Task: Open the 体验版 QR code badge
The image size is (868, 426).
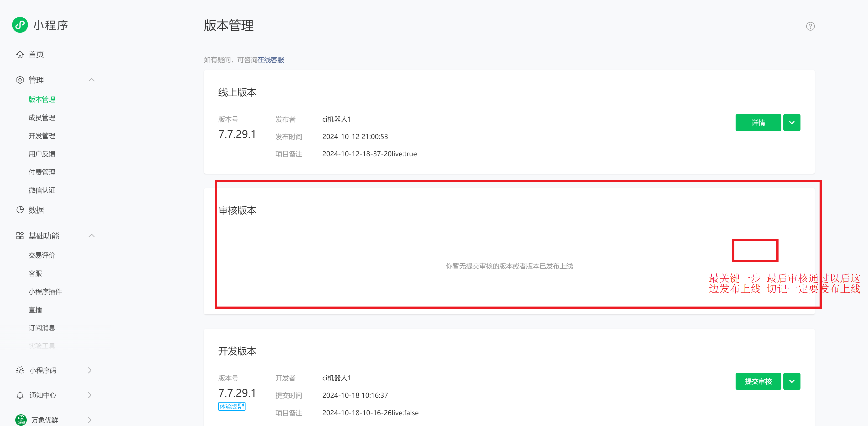Action: coord(232,406)
